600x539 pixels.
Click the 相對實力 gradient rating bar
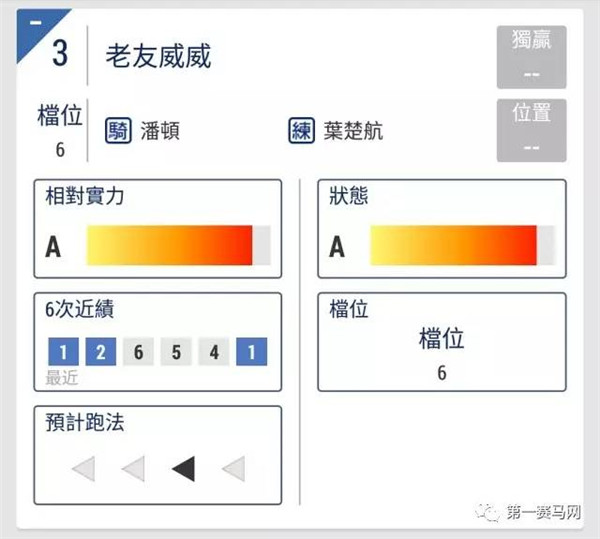coord(179,245)
